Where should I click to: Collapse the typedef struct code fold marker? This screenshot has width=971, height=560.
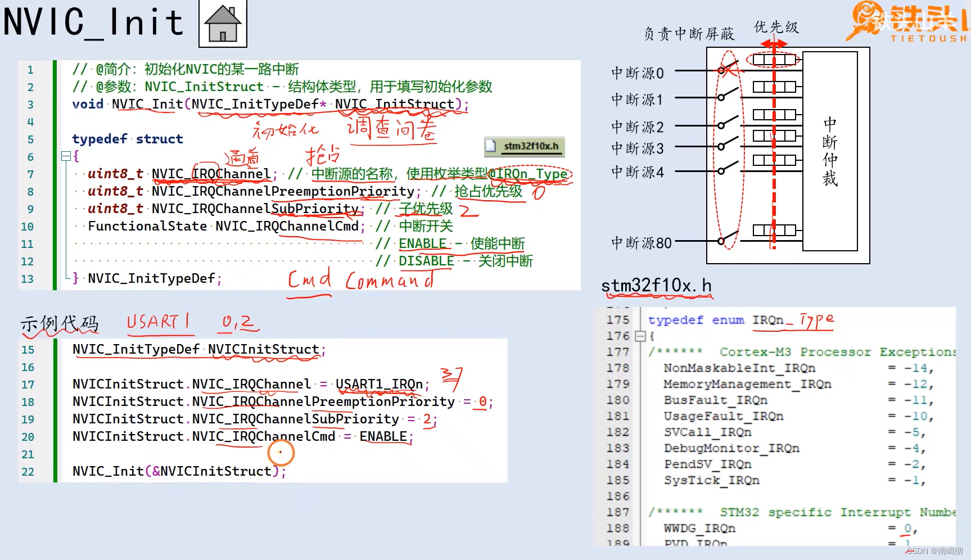click(x=66, y=156)
